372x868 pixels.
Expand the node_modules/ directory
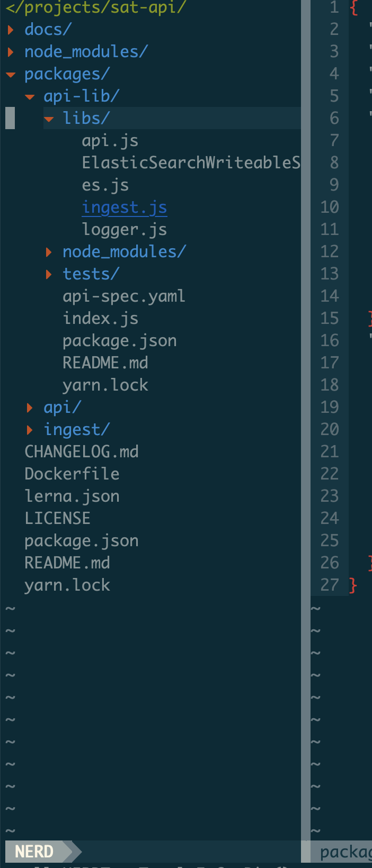(x=86, y=51)
